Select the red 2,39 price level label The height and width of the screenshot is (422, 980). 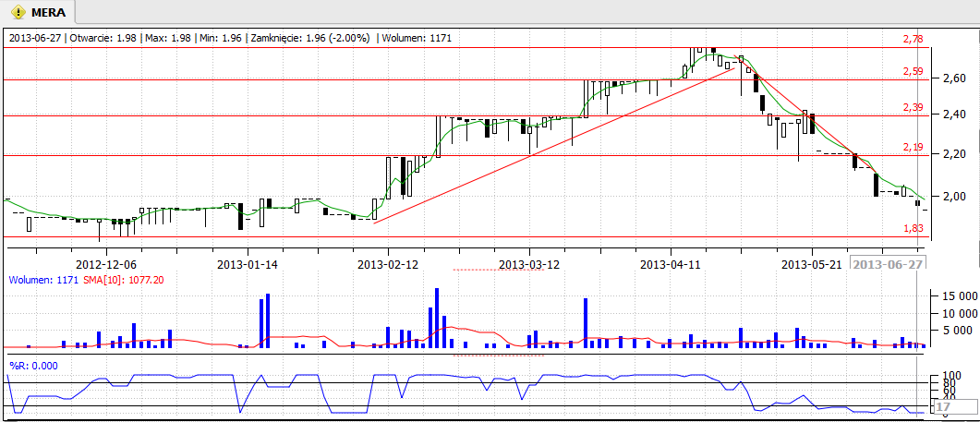[913, 108]
